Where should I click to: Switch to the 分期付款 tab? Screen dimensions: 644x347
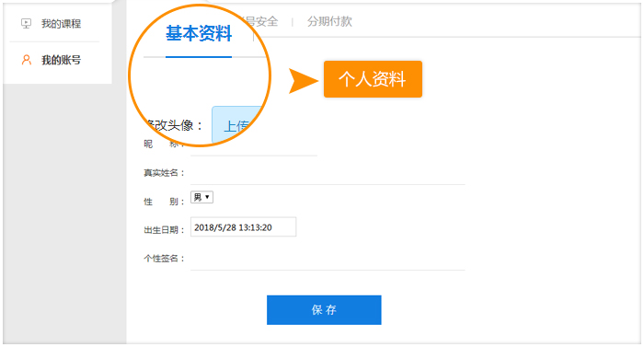329,21
